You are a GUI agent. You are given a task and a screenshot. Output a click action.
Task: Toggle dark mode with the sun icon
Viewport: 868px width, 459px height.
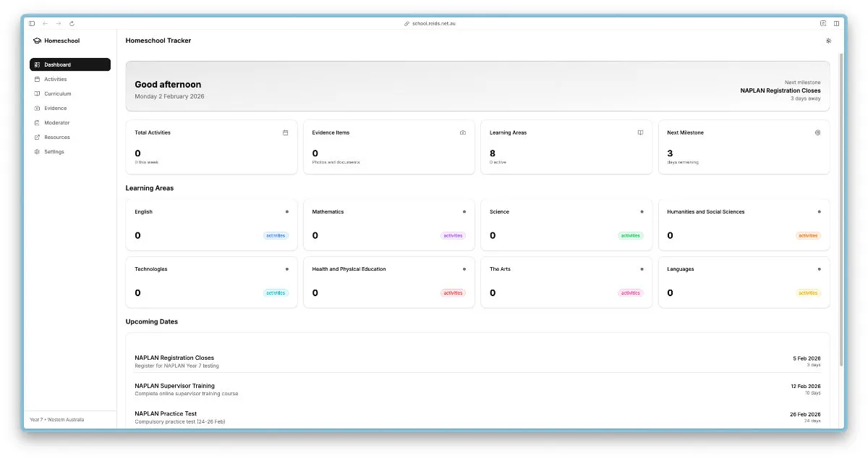828,41
